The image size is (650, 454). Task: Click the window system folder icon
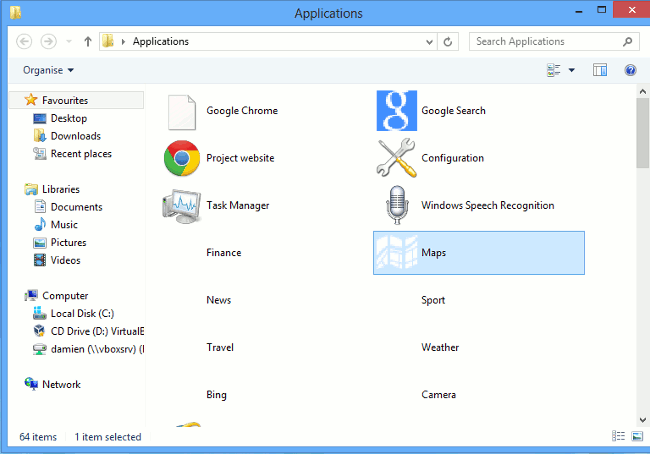coord(15,12)
